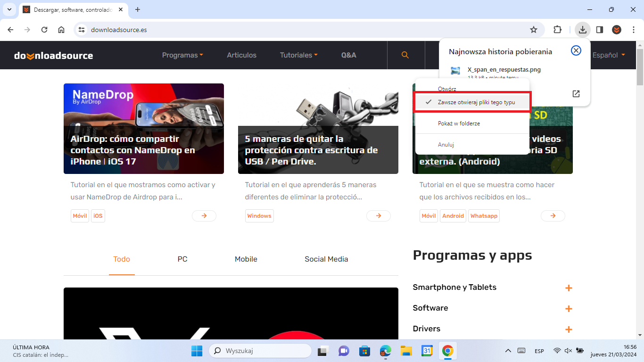This screenshot has width=644, height=362.
Task: Click the page vertical scrollbar thumb
Action: point(640,66)
